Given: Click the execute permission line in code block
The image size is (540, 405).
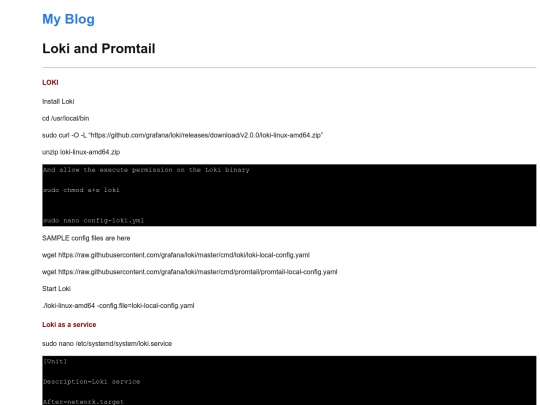Looking at the screenshot, I should pos(146,170).
